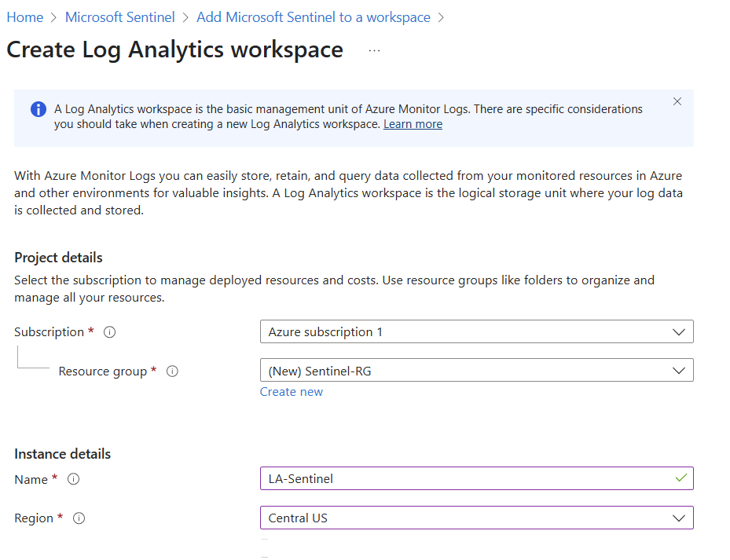730x560 pixels.
Task: Click the Create Log Analytics workspace title
Action: click(x=175, y=49)
